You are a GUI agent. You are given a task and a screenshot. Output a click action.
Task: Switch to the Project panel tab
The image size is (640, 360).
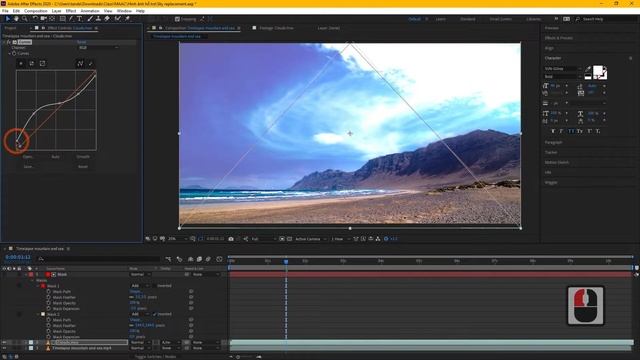tap(11, 28)
